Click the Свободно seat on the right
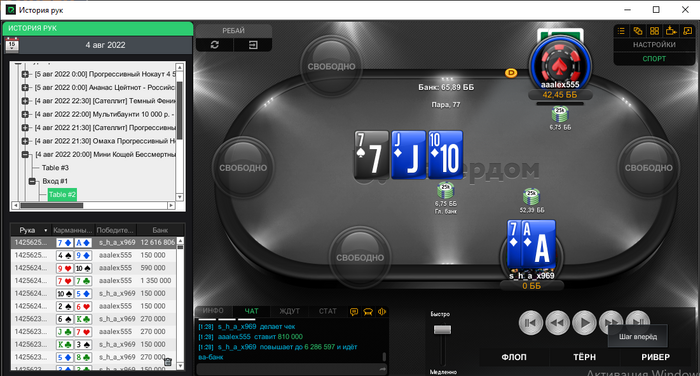The width and height of the screenshot is (700, 376). (648, 168)
